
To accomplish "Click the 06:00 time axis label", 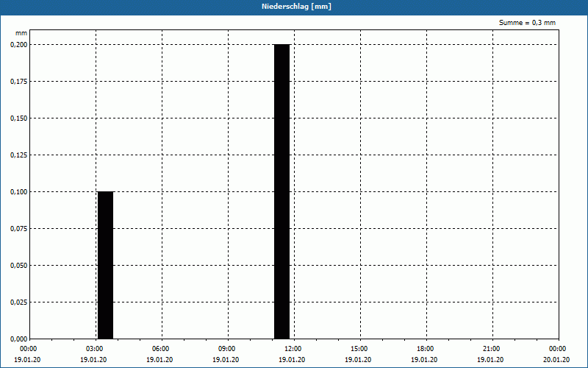I will point(160,349).
